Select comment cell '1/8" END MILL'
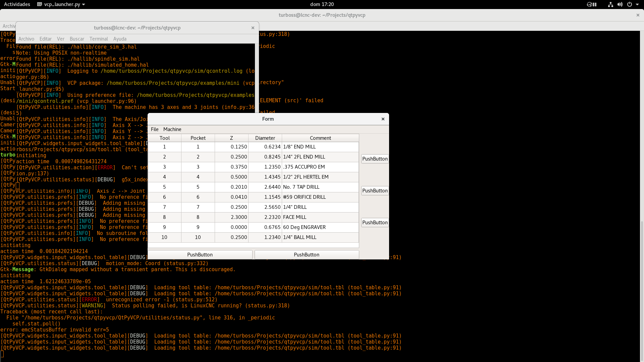 (320, 147)
